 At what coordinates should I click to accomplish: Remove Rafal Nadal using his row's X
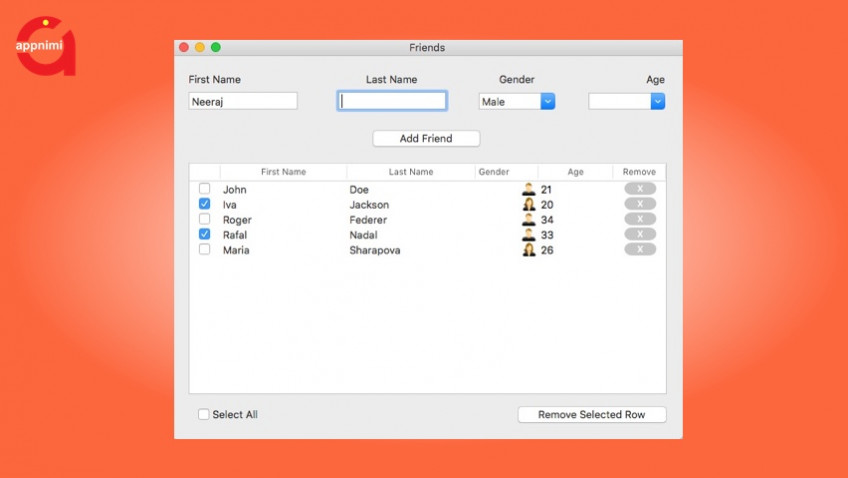click(x=640, y=234)
